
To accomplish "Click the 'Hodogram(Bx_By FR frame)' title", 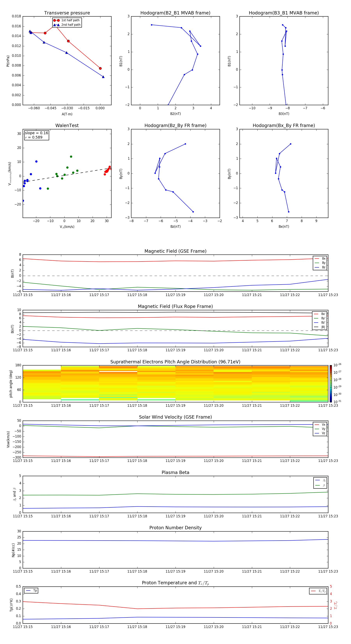I will (x=284, y=125).
